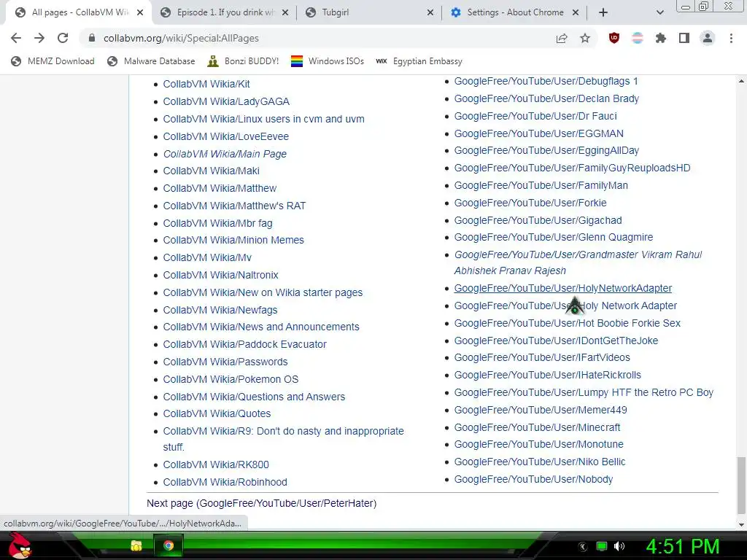
Task: Open Chrome's three-dot menu
Action: coord(731,38)
